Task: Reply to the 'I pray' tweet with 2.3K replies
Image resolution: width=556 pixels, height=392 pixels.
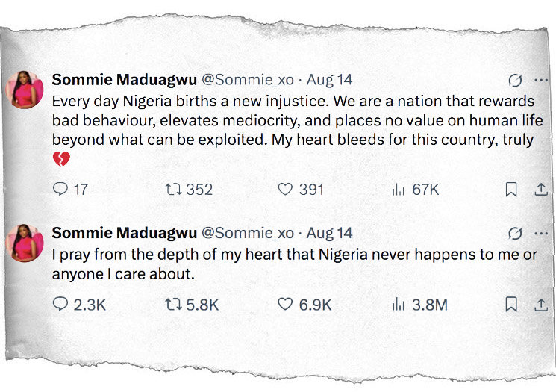Action: [x=60, y=304]
